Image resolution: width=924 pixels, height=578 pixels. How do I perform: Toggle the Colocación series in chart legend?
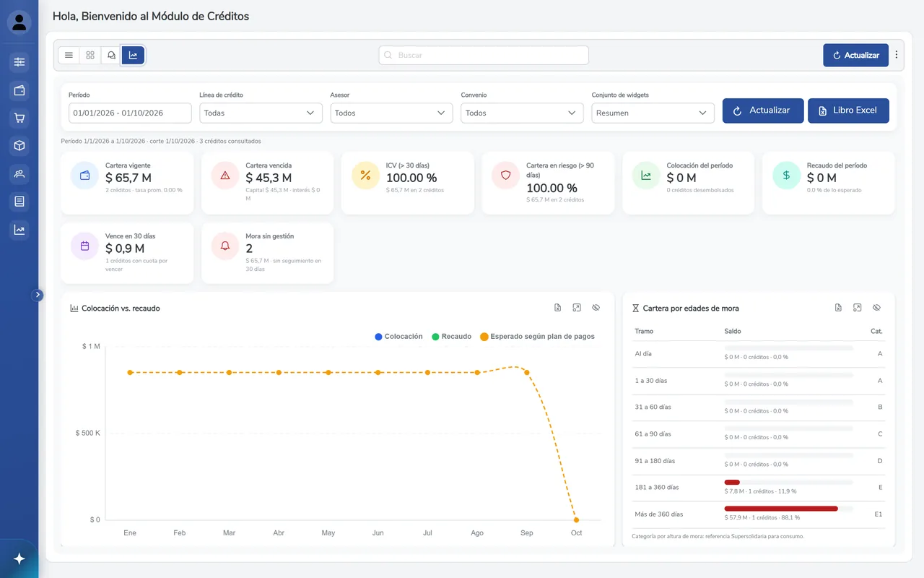(399, 337)
